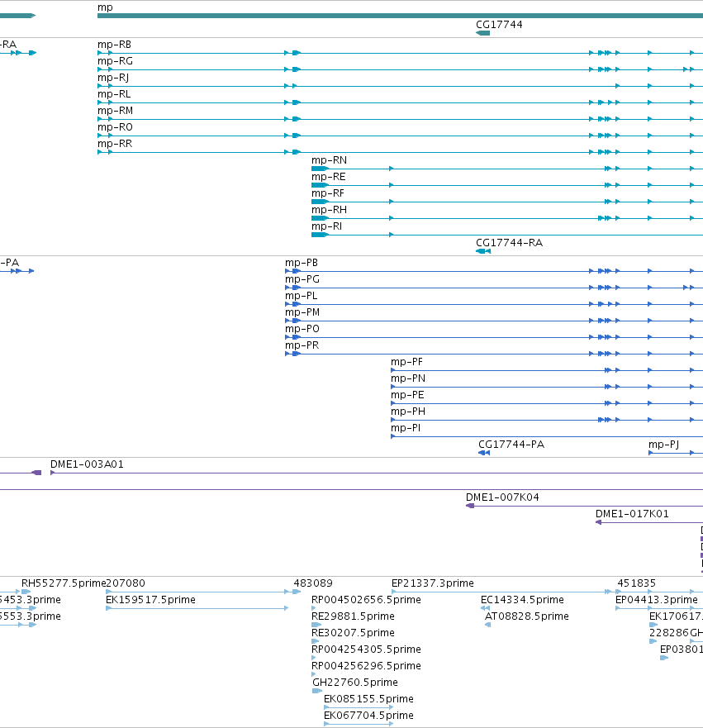Select transcript mp-RH

[329, 210]
